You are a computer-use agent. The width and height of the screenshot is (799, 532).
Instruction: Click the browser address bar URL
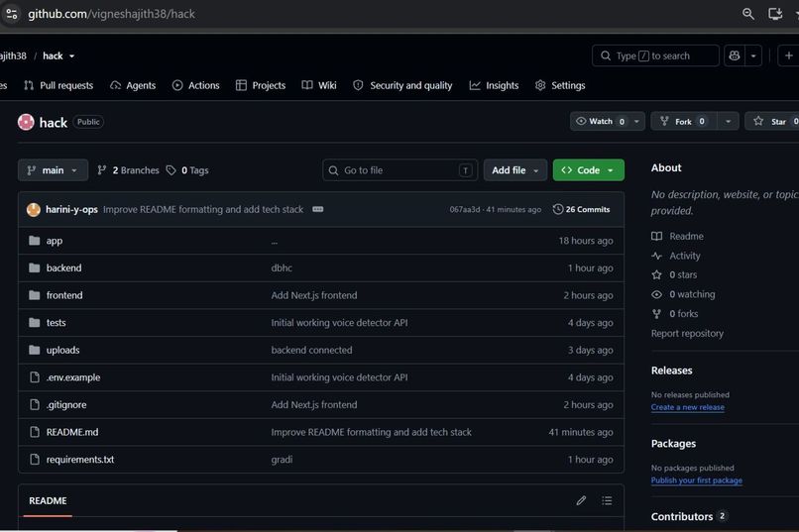[x=111, y=14]
